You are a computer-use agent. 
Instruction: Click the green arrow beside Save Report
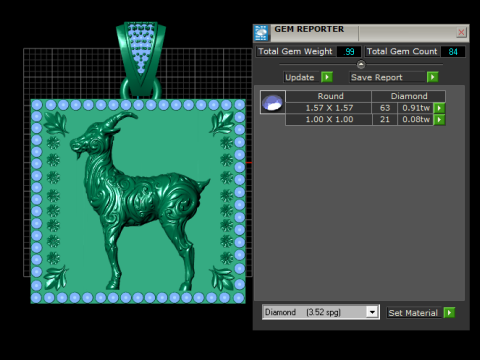pos(433,77)
